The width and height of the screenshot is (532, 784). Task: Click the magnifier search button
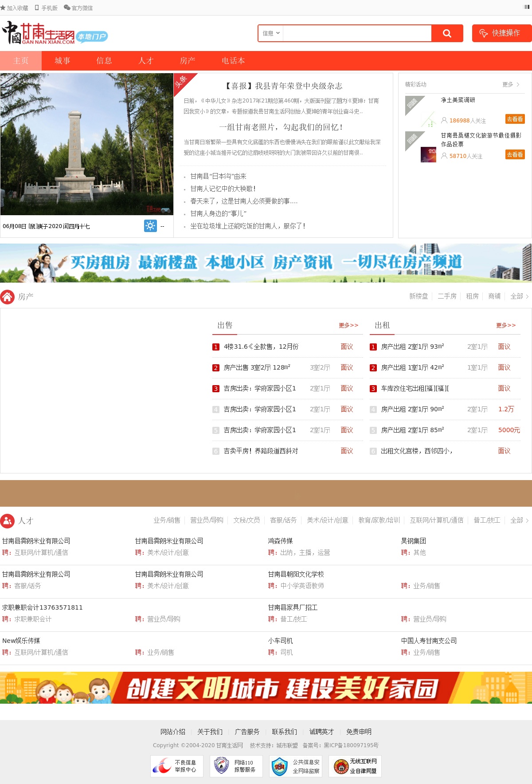pyautogui.click(x=447, y=33)
